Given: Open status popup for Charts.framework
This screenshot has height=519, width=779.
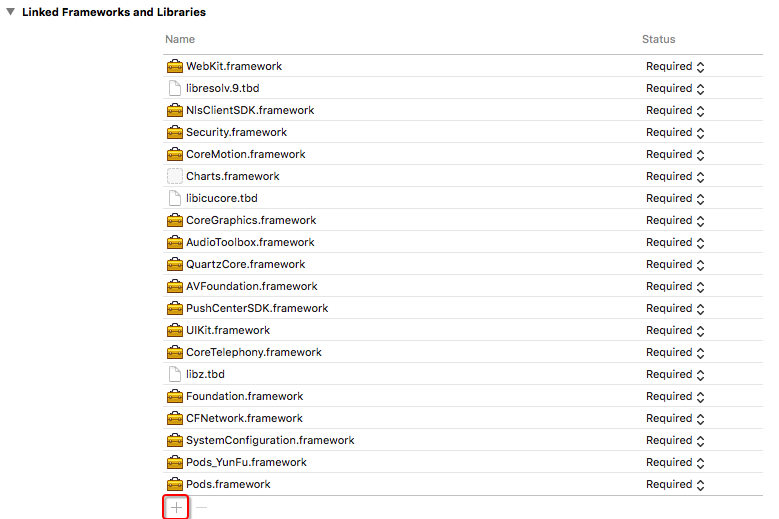Looking at the screenshot, I should tap(676, 176).
